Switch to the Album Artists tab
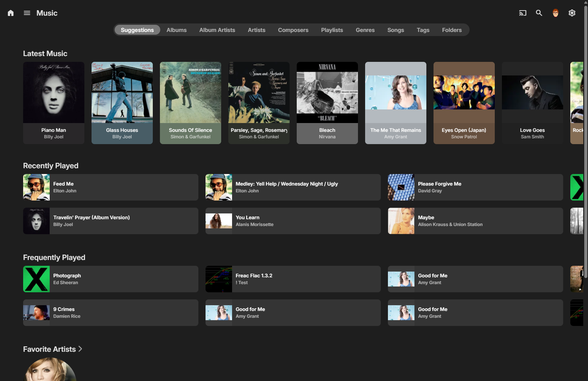Viewport: 588px width, 381px height. click(x=217, y=30)
